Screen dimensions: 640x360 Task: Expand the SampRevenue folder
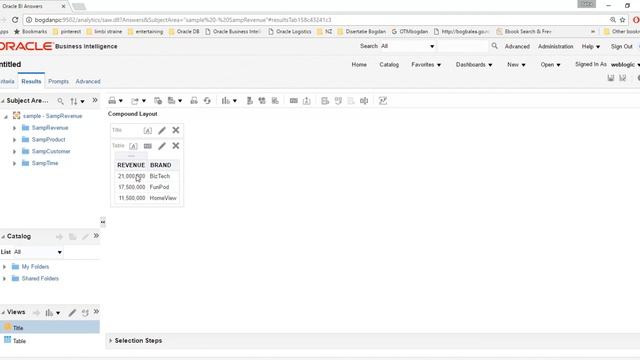pos(14,128)
